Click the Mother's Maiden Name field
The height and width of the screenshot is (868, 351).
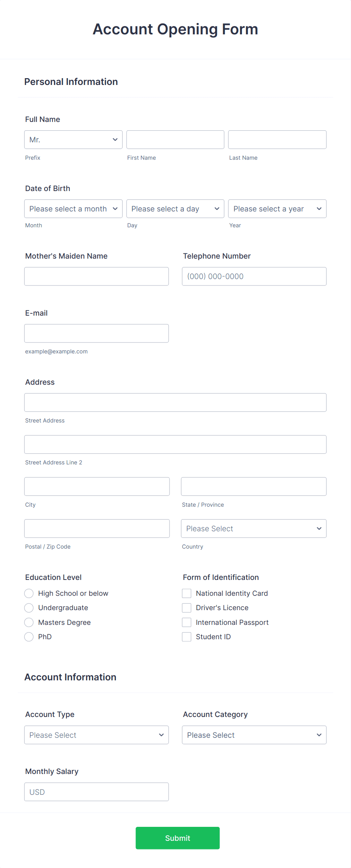(x=96, y=276)
